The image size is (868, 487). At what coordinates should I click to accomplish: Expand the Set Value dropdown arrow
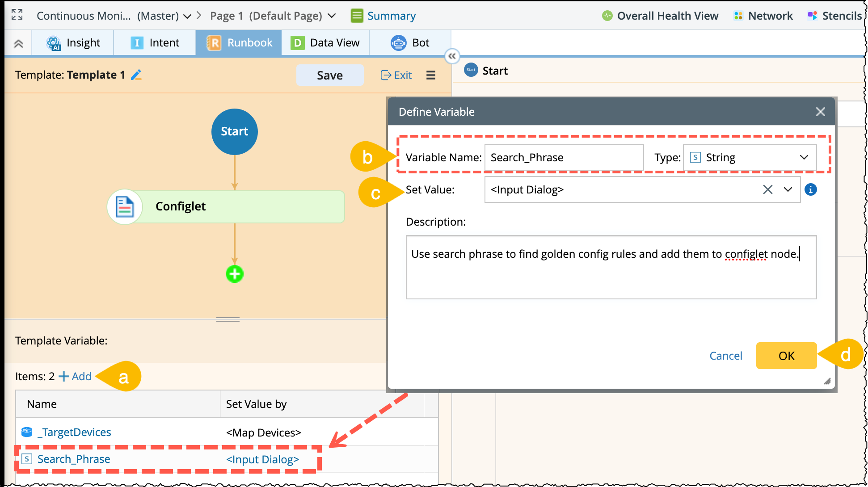[x=788, y=190]
